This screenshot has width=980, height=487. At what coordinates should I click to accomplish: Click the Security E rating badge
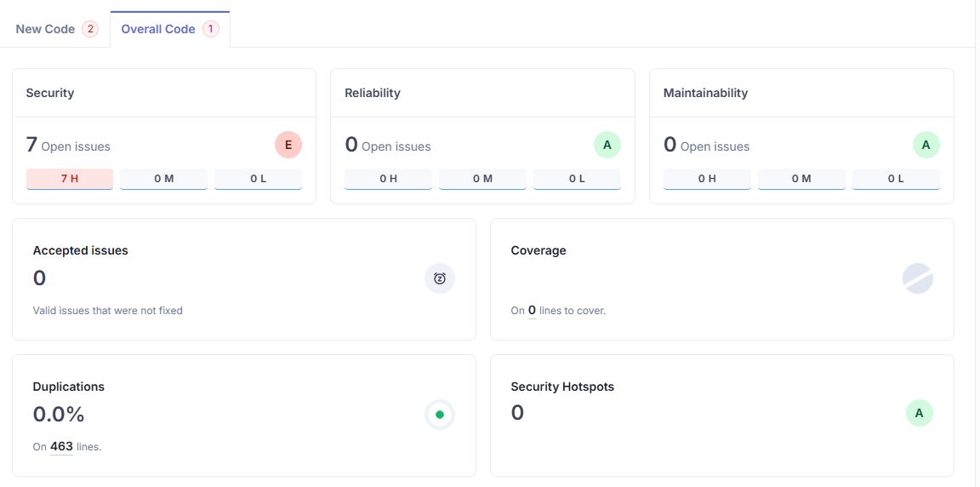tap(288, 145)
